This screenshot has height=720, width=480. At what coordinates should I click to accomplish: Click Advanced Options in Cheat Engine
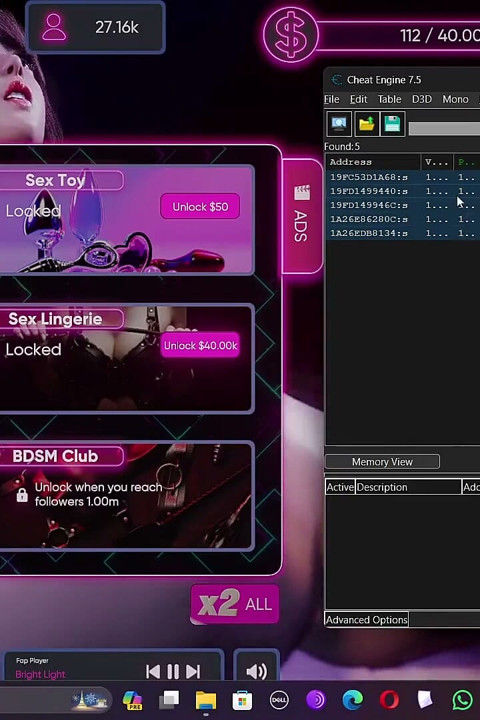[367, 620]
